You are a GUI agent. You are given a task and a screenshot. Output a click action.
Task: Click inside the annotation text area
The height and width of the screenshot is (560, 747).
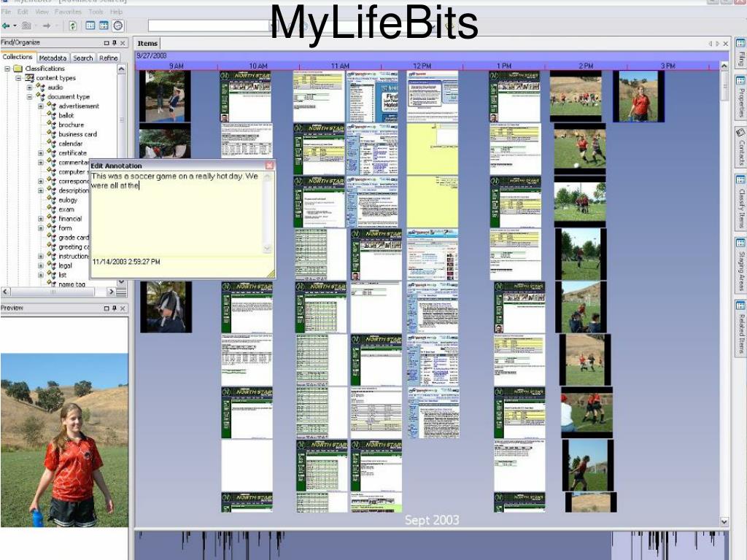[177, 214]
